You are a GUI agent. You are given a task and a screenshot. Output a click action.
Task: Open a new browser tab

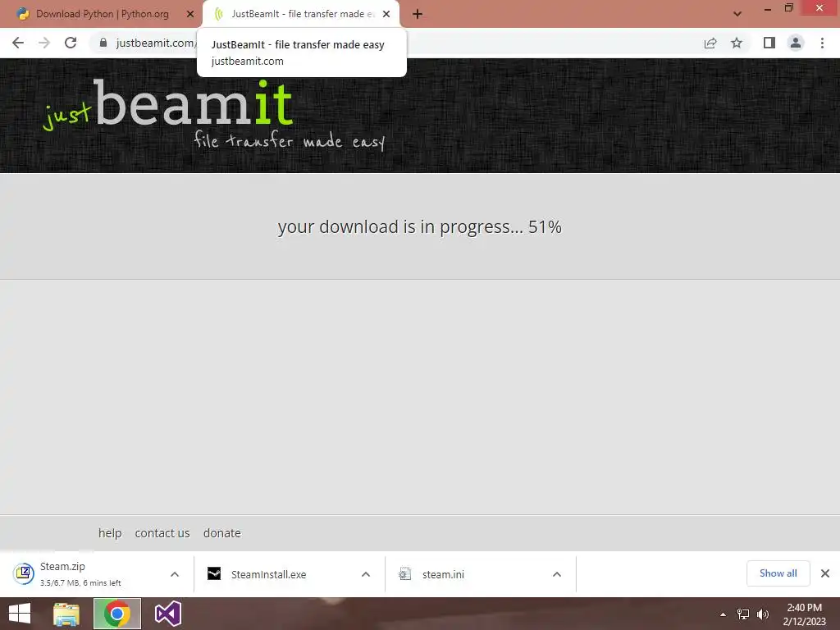pos(418,14)
